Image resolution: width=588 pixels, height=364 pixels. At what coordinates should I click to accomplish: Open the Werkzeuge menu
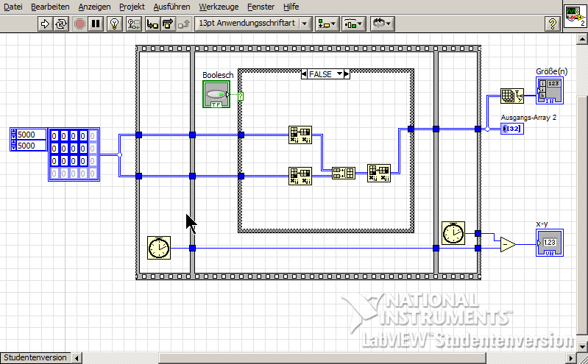pos(218,7)
